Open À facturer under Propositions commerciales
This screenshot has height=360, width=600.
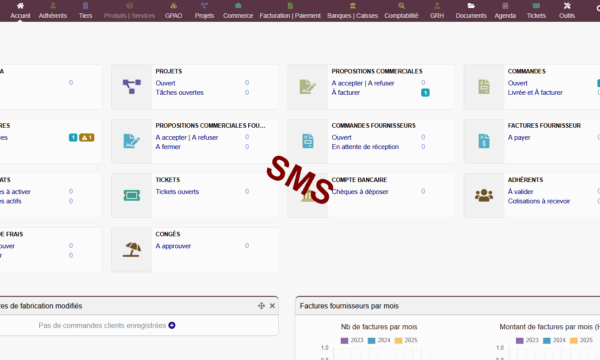346,93
